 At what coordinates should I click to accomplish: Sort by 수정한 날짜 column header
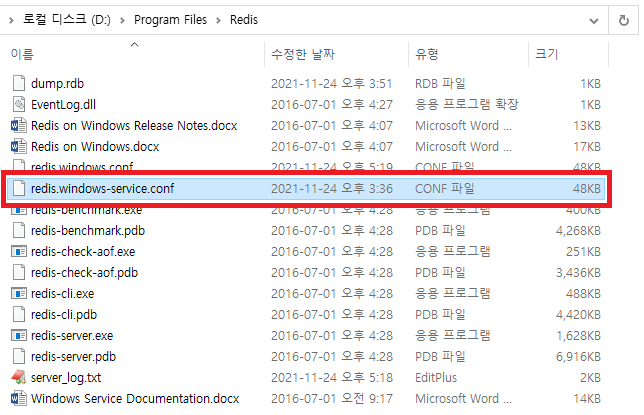coord(303,54)
